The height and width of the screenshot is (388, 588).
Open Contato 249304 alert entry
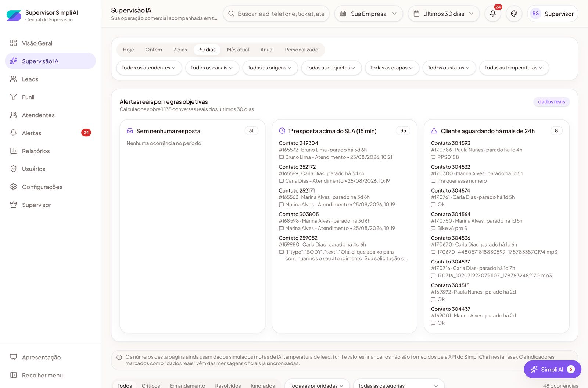pyautogui.click(x=344, y=150)
